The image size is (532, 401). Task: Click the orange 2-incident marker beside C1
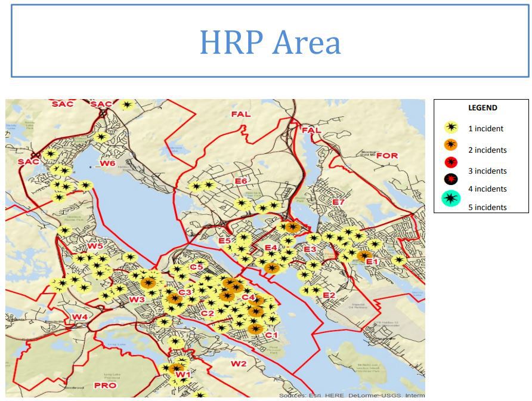point(255,329)
